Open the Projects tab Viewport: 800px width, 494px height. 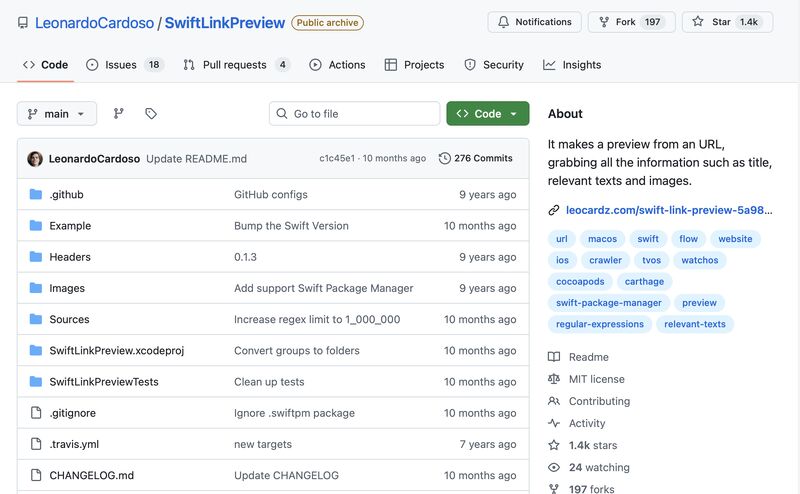tap(414, 65)
